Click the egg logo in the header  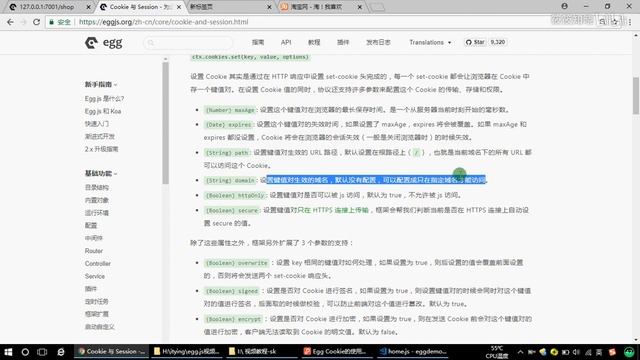click(x=104, y=42)
